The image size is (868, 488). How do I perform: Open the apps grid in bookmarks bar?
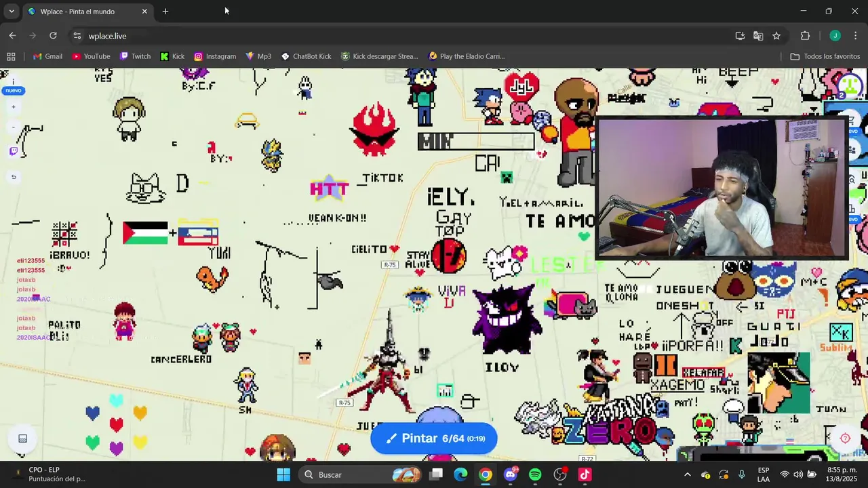coord(11,56)
